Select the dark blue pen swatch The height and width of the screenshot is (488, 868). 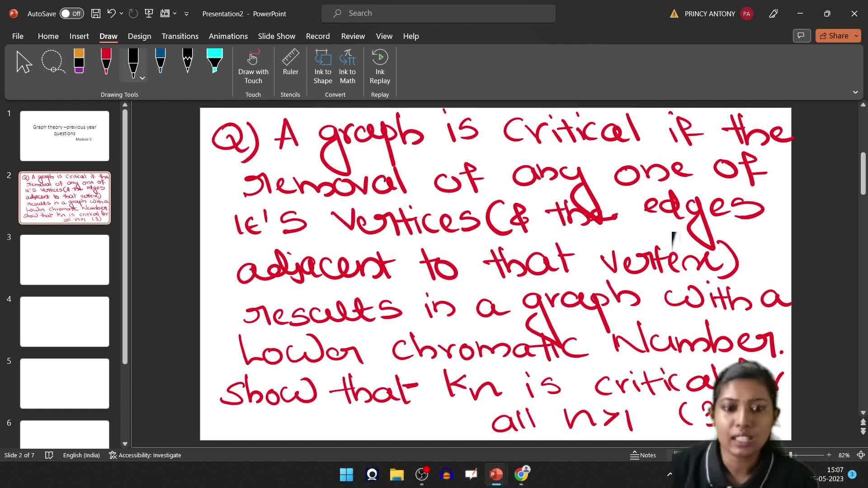[160, 62]
